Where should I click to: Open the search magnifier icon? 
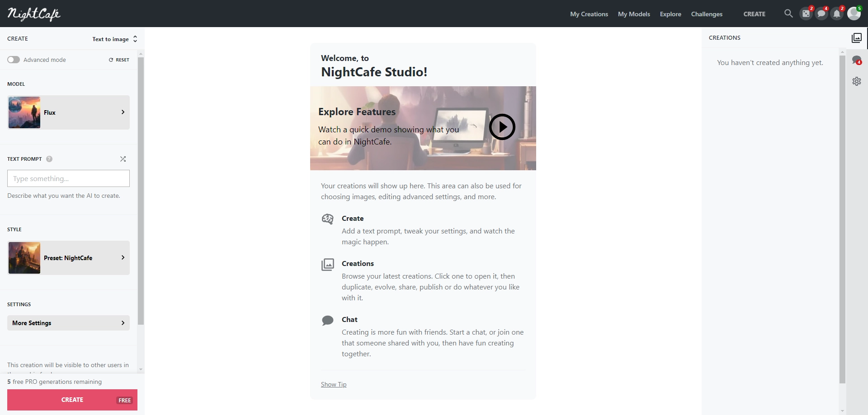788,14
